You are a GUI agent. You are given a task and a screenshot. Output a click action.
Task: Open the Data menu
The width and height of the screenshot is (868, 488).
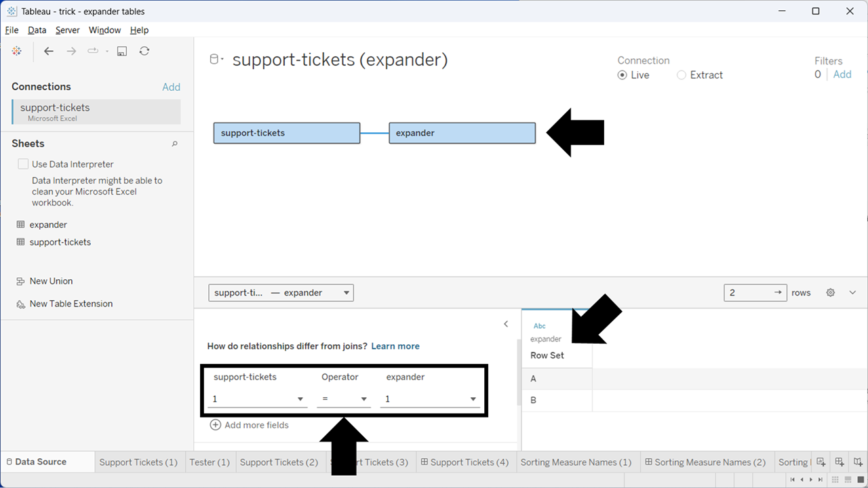(x=37, y=30)
